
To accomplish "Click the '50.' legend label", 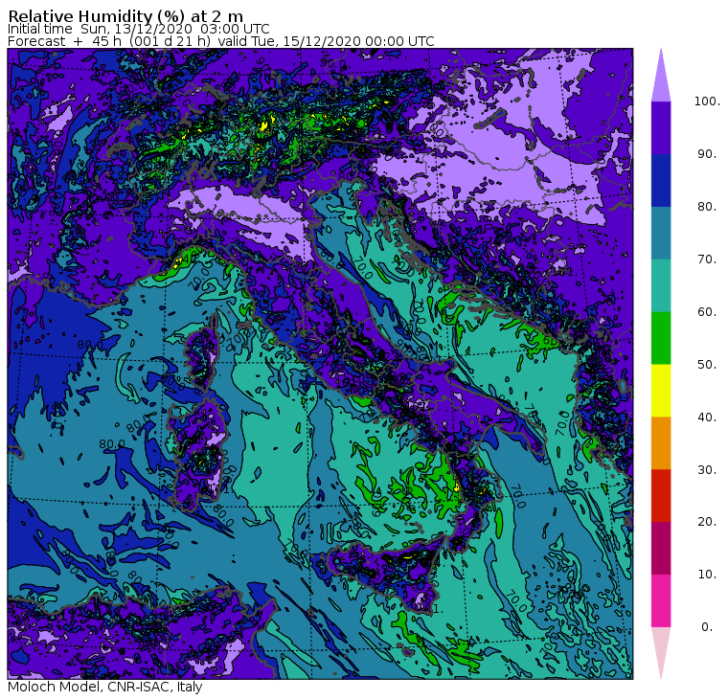I will (x=707, y=365).
